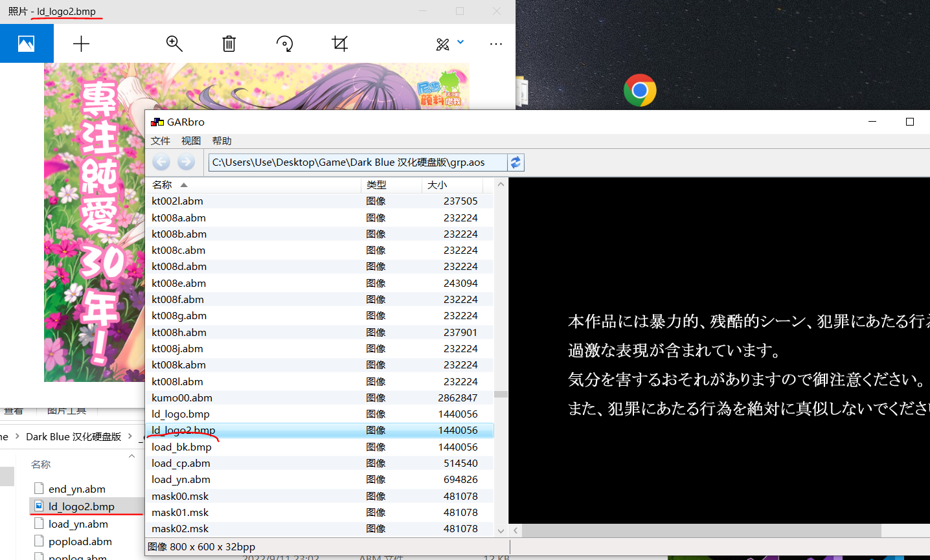Click the path combo box refresh button
This screenshot has width=930, height=560.
pos(516,162)
